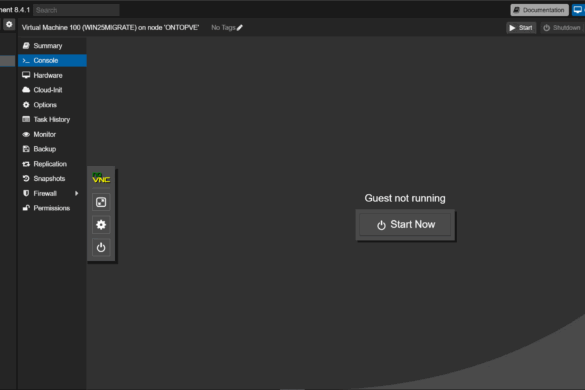Click the Cloud-Init cloud icon
The height and width of the screenshot is (390, 585).
click(26, 90)
